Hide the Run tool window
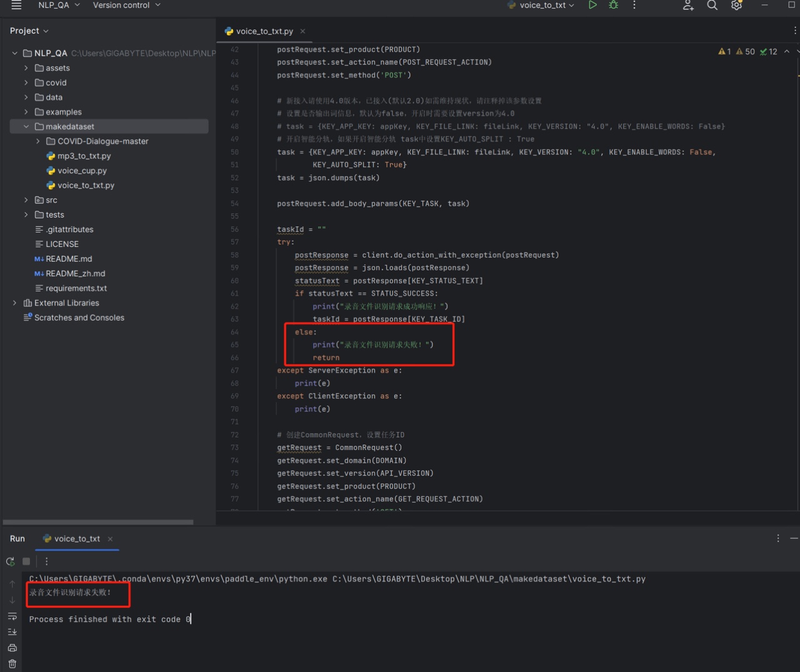 [x=794, y=538]
